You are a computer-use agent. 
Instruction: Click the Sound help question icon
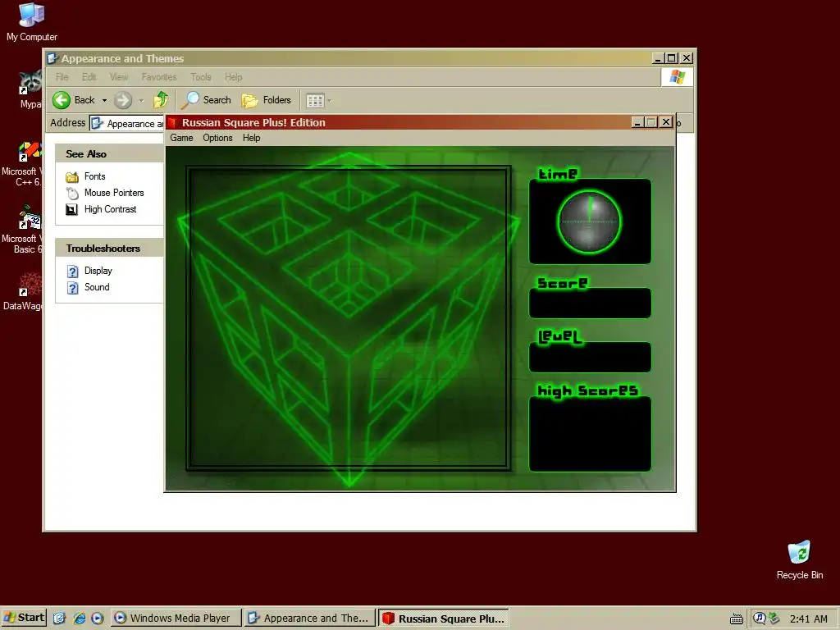[x=72, y=288]
